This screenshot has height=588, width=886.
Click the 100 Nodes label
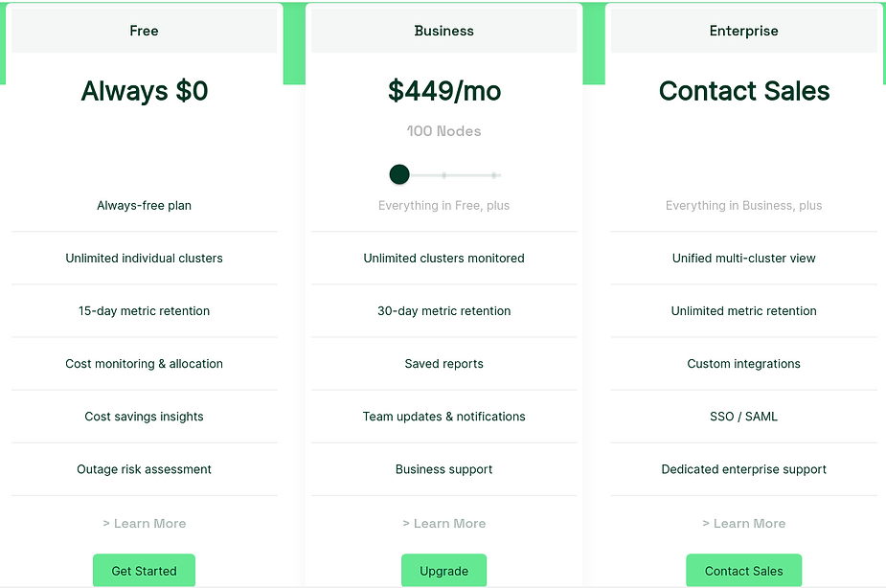[444, 131]
